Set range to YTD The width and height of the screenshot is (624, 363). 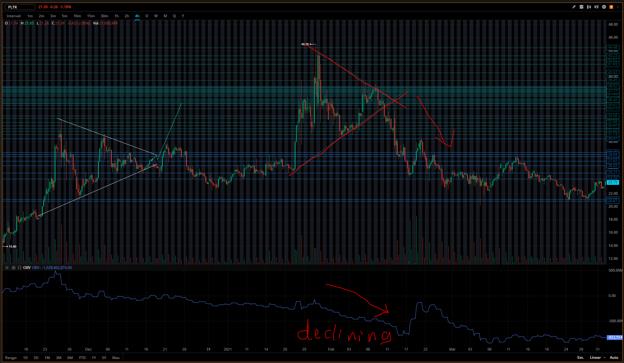coord(82,358)
